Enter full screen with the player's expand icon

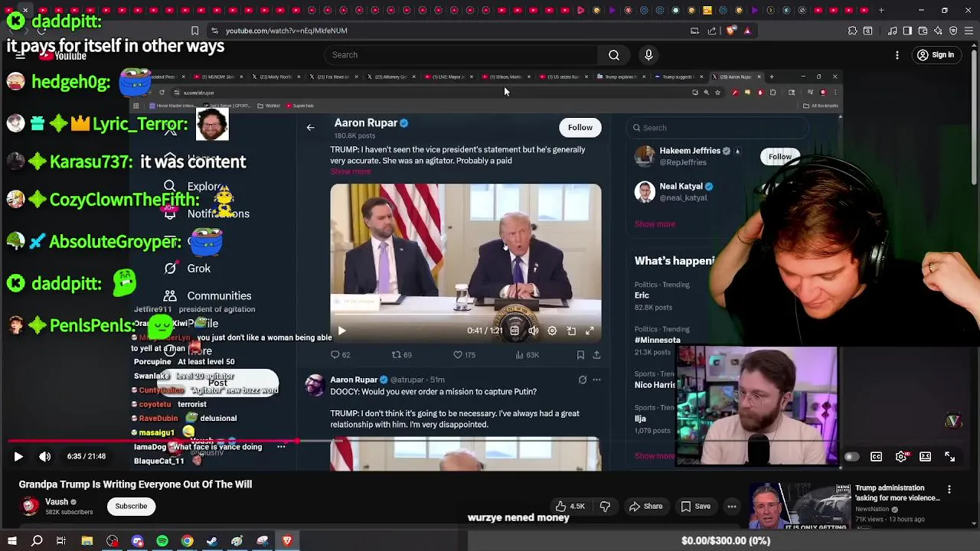949,457
